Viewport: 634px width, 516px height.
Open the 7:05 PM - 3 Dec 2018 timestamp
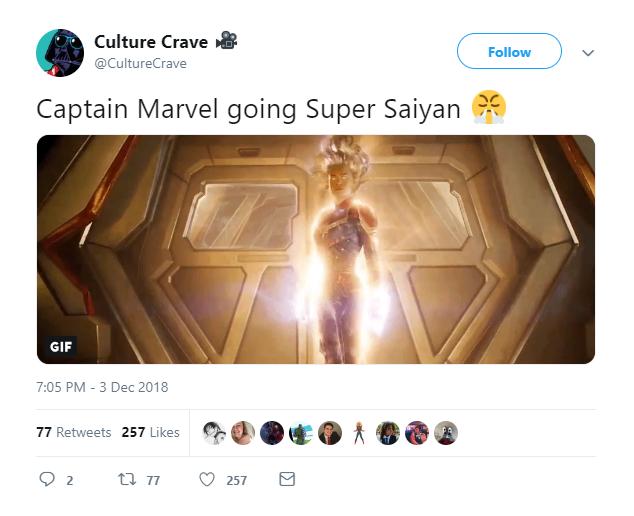[102, 387]
